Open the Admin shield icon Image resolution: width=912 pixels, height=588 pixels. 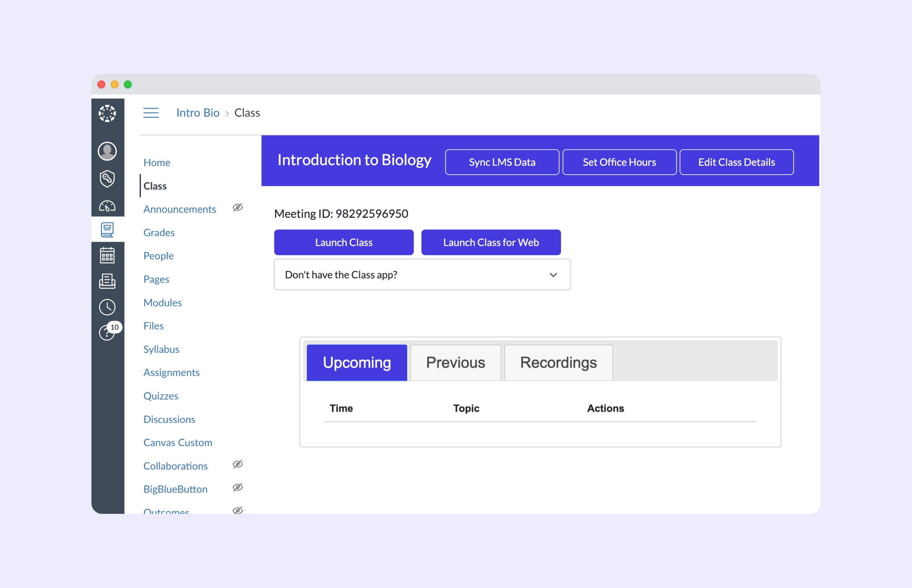[107, 179]
